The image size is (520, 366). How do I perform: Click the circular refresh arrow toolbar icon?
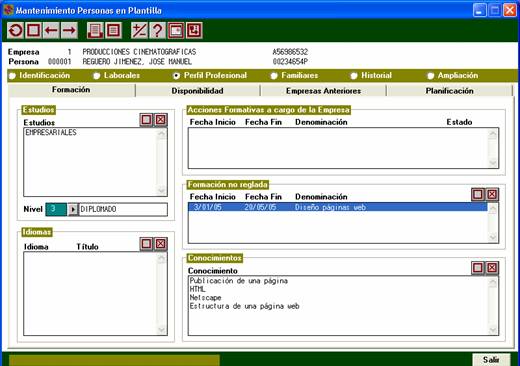(15, 31)
